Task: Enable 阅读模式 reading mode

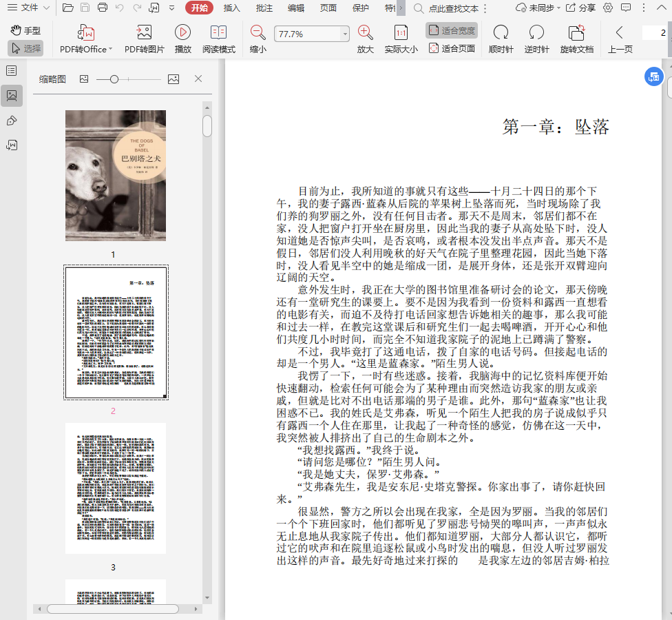Action: click(219, 39)
